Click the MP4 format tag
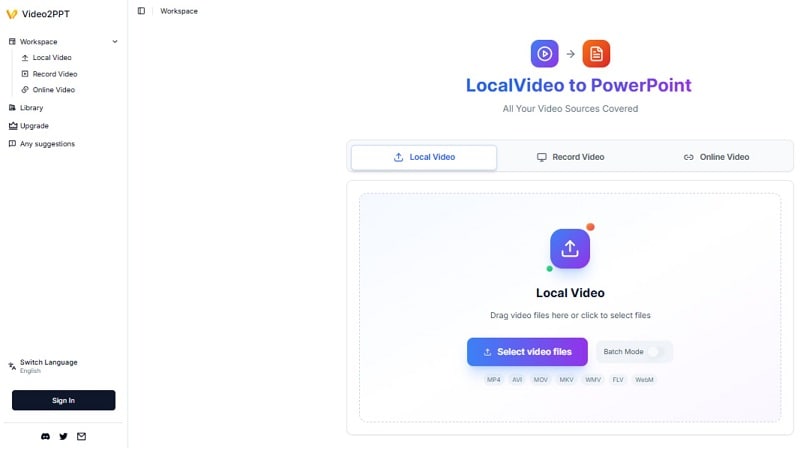800x450 pixels. click(493, 380)
